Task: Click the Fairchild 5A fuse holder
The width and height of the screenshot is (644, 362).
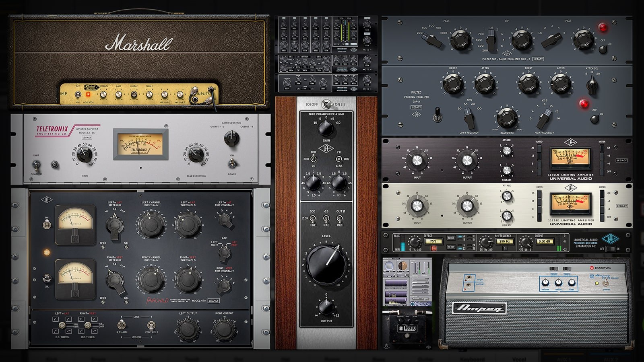Action: (47, 278)
